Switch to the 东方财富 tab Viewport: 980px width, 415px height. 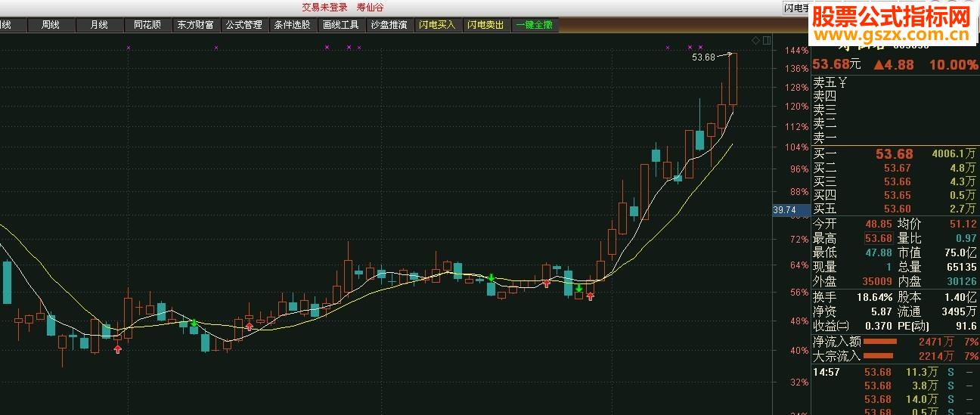click(x=195, y=25)
